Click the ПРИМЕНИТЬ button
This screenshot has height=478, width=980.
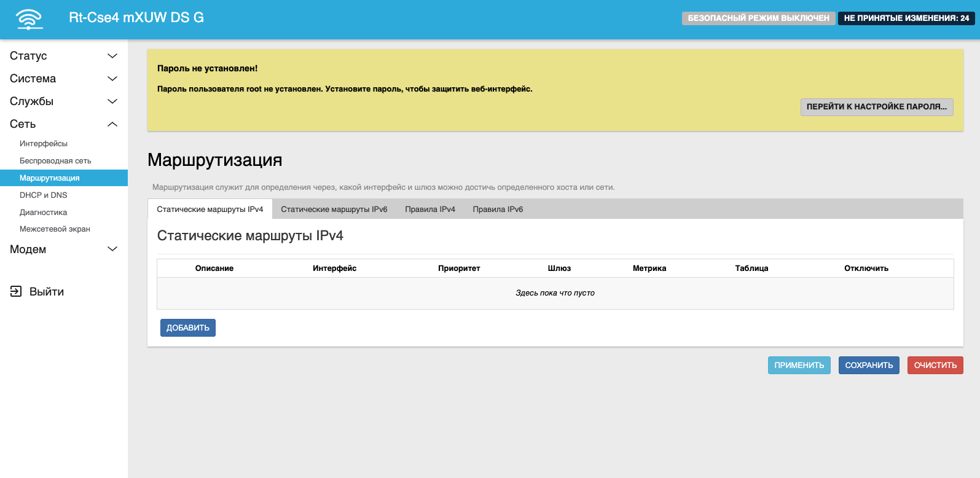(x=799, y=366)
